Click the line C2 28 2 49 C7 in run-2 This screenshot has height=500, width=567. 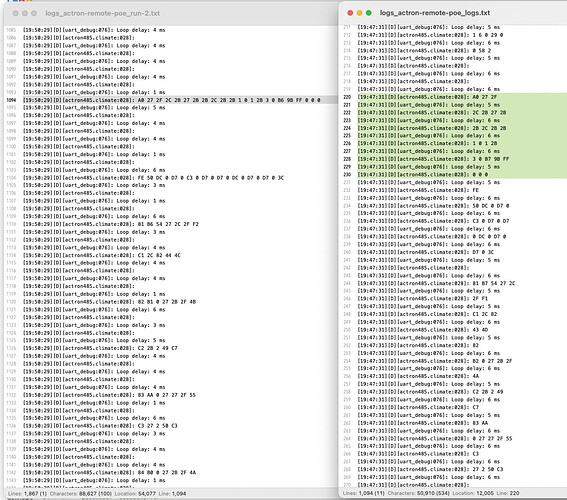click(100, 348)
